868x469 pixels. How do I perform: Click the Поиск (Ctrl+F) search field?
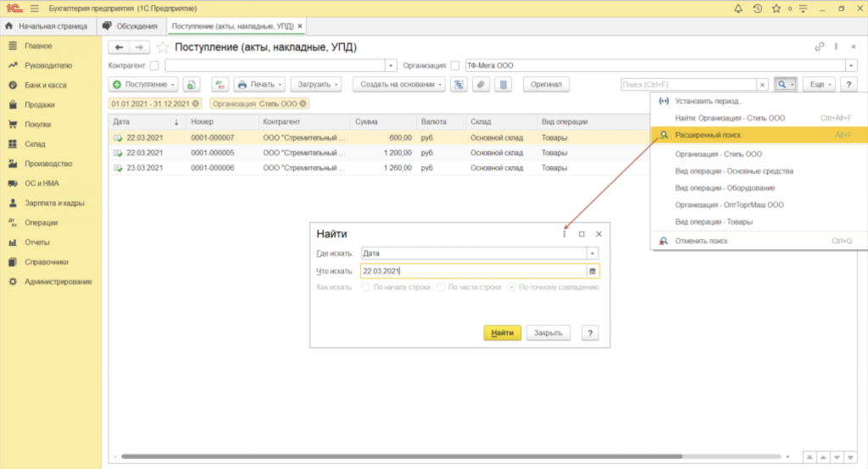(687, 85)
